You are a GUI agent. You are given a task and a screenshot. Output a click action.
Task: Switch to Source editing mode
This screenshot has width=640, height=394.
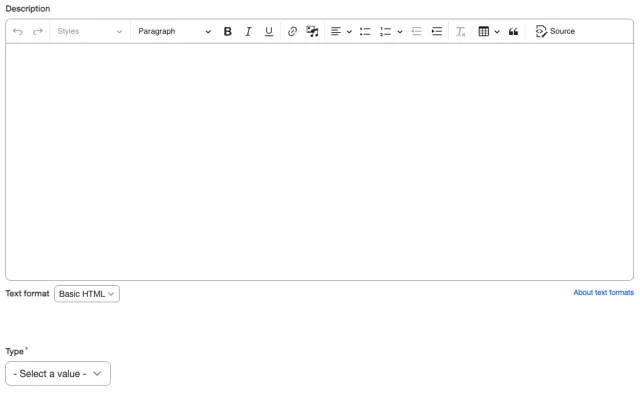[555, 31]
